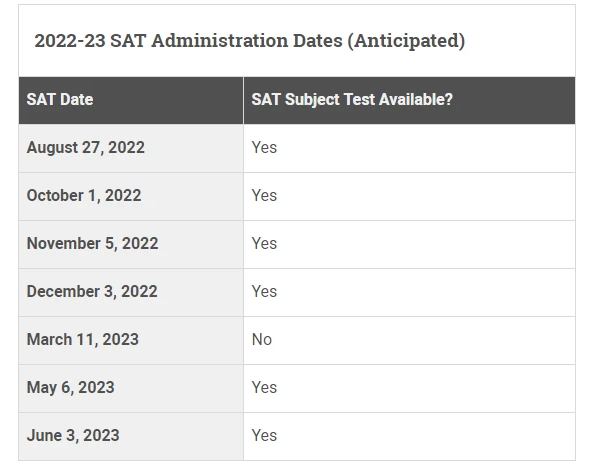The width and height of the screenshot is (614, 473).
Task: Select 'Yes' in the October 1 row
Action: pos(265,196)
